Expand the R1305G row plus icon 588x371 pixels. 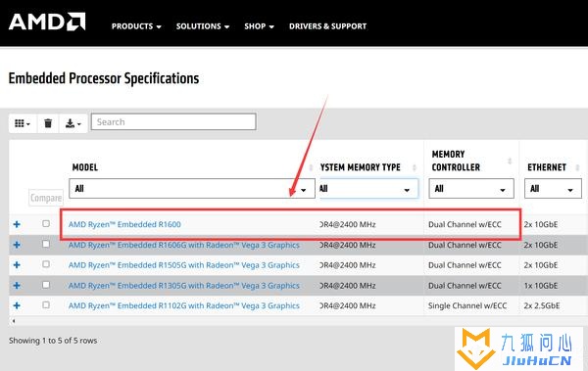[17, 285]
